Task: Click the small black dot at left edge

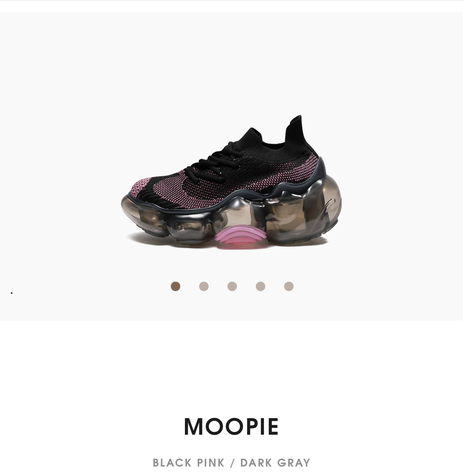Action: (12, 293)
